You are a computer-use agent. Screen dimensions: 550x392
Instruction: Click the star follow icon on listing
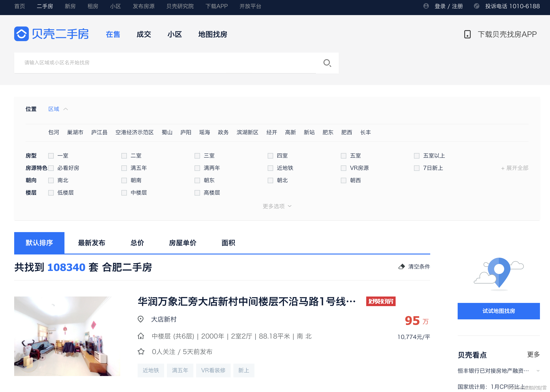141,351
